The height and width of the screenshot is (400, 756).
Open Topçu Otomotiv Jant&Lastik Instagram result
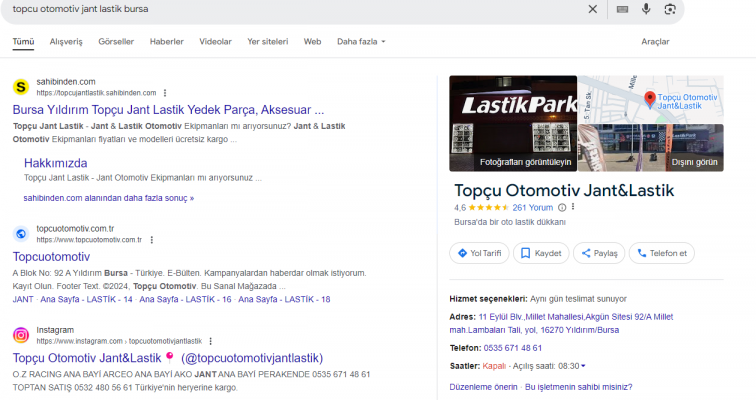pyautogui.click(x=168, y=358)
